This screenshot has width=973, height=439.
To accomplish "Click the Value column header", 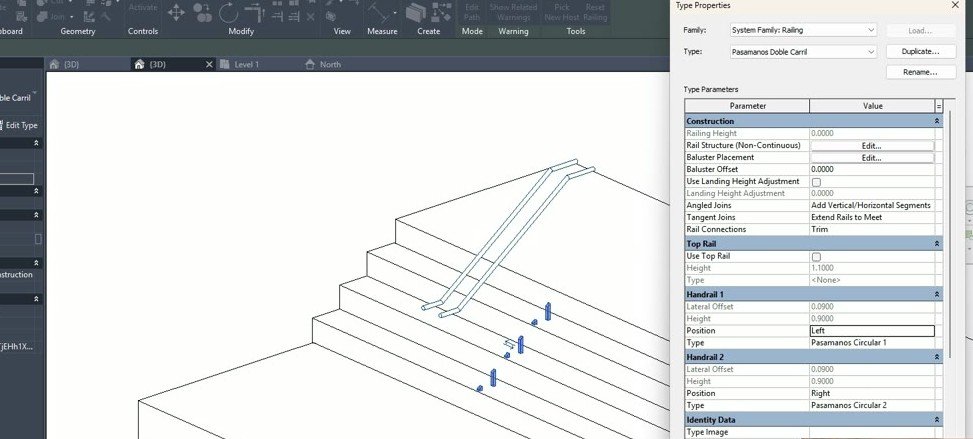I will tap(872, 106).
